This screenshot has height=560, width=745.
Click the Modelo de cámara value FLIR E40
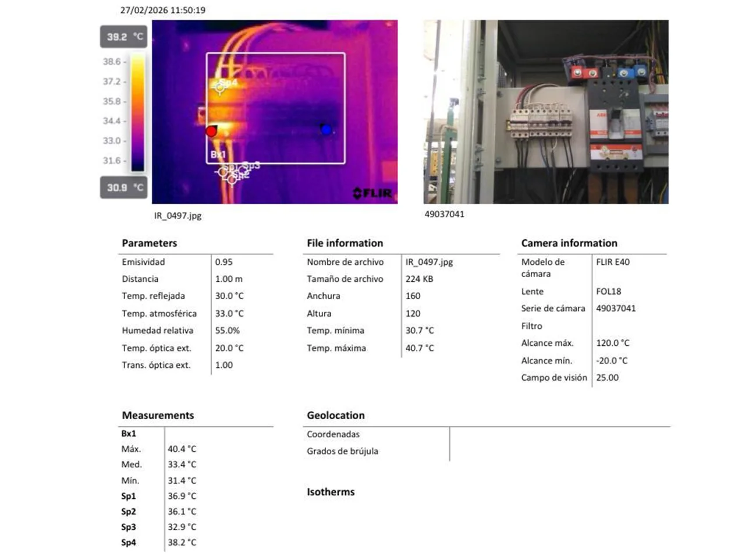pos(613,262)
